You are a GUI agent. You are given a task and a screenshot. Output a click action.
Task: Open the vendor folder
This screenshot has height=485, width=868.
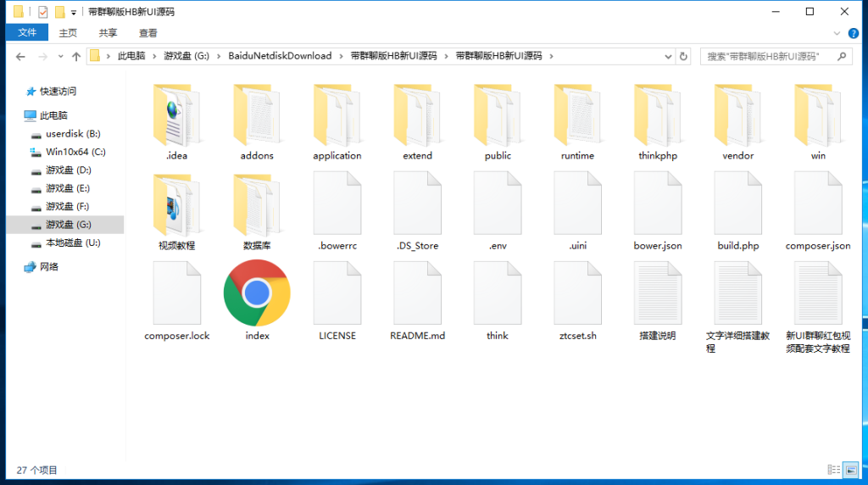(x=738, y=122)
